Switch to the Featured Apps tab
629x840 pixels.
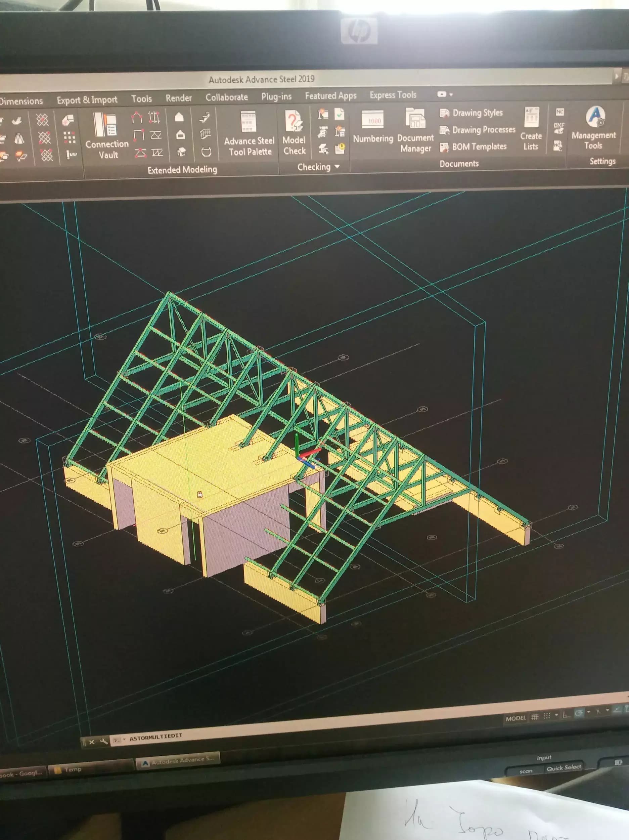(x=331, y=96)
